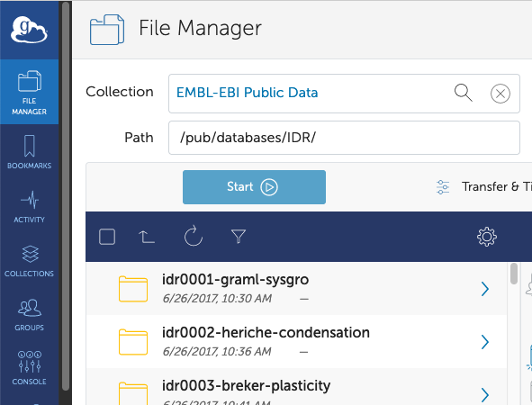
Task: Expand the idr0002-heriche-condensation folder chevron
Action: pos(485,342)
